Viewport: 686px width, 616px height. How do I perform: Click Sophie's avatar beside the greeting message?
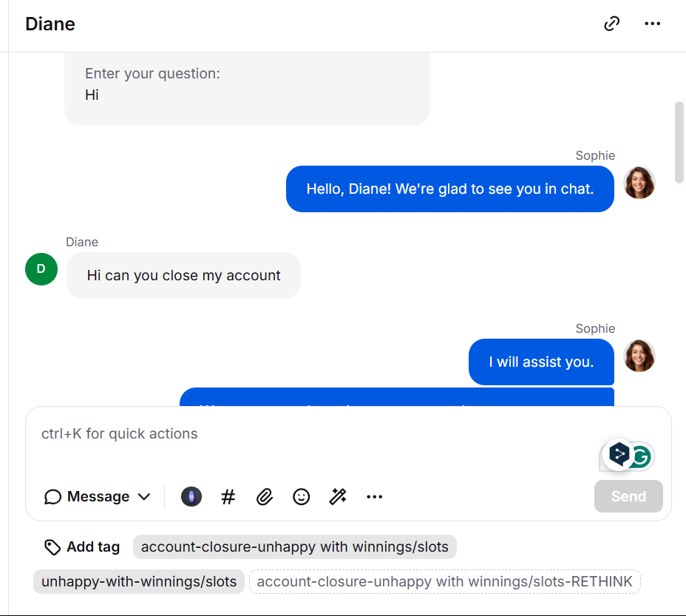639,183
